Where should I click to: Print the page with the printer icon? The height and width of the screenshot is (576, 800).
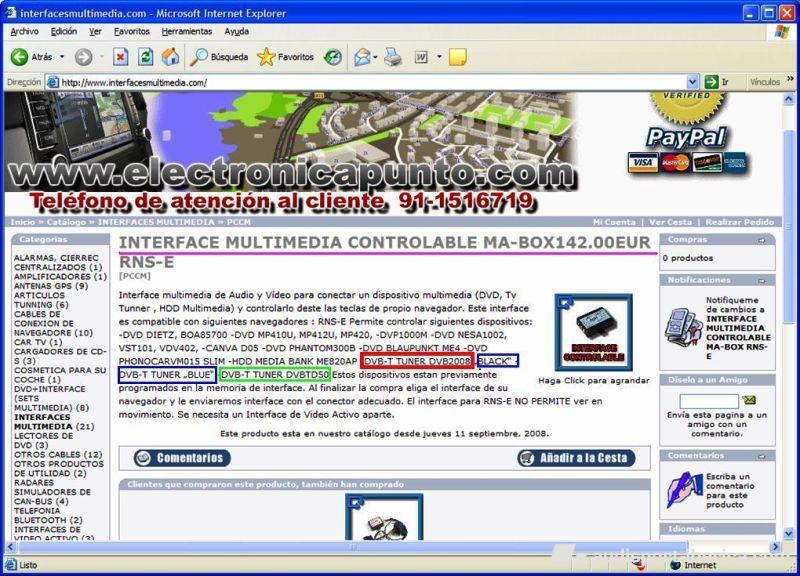click(393, 57)
